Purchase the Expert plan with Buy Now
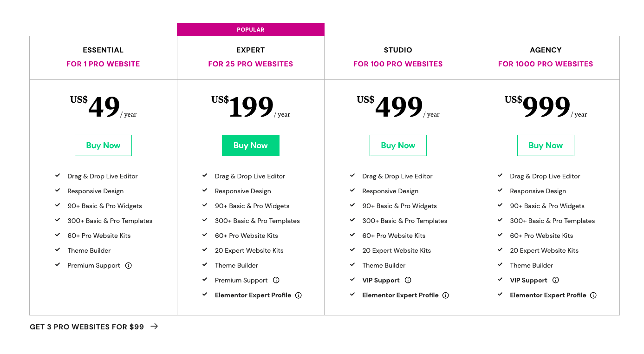Viewport: 644px width, 354px height. (x=251, y=145)
